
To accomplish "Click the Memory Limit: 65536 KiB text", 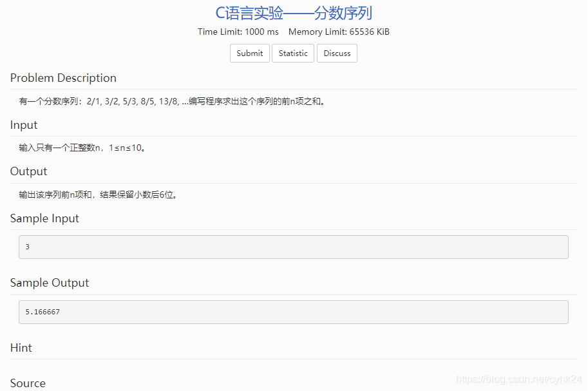I will (339, 32).
